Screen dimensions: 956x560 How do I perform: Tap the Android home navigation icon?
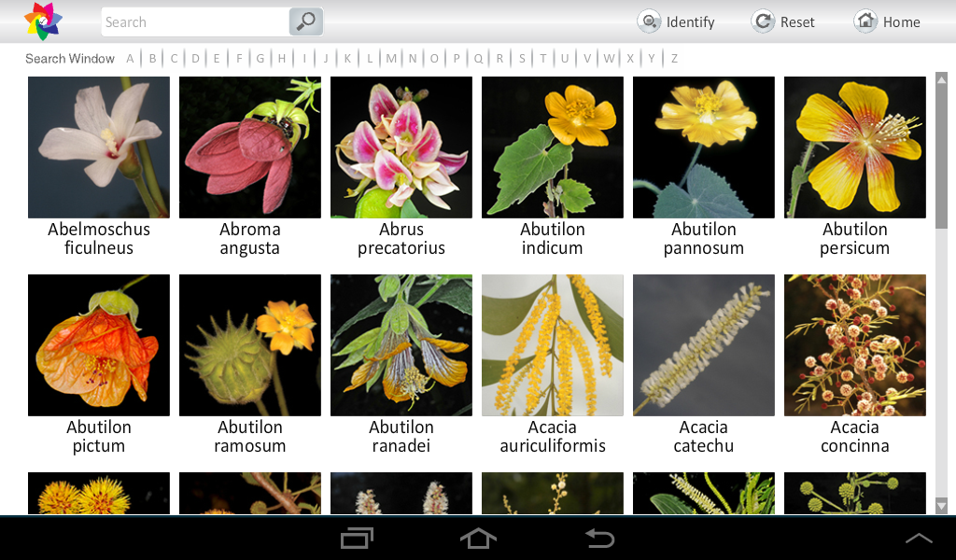pos(478,538)
